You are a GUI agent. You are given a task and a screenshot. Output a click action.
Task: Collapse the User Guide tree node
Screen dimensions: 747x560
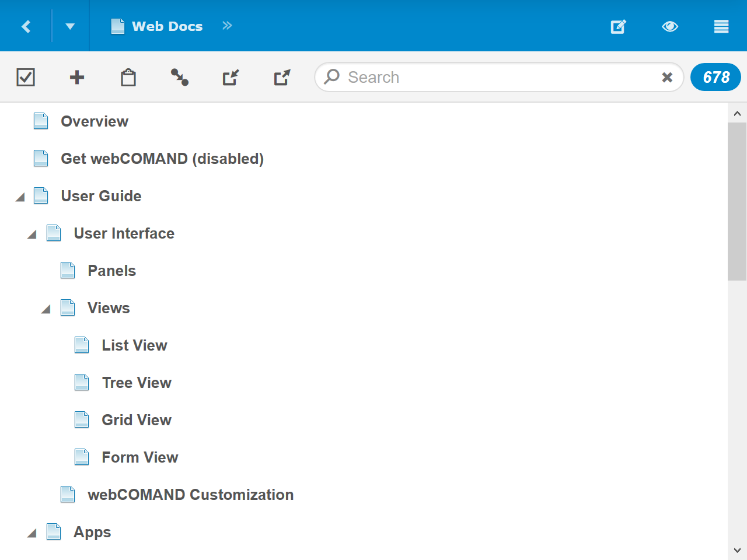coord(20,197)
